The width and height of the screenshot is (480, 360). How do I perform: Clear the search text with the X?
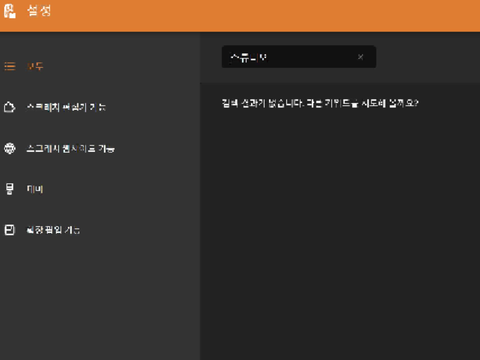point(360,57)
